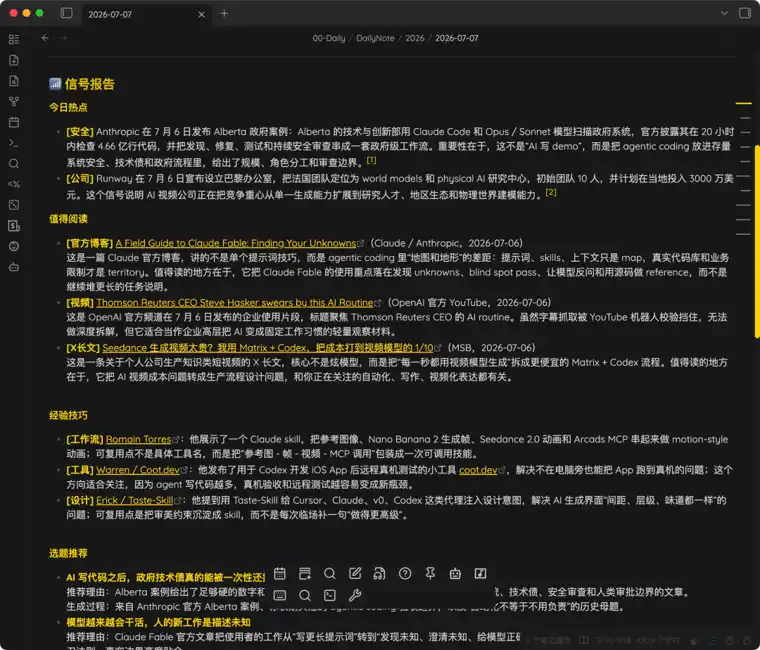Click the music note square icon in toolbar
This screenshot has height=650, width=760.
click(480, 573)
